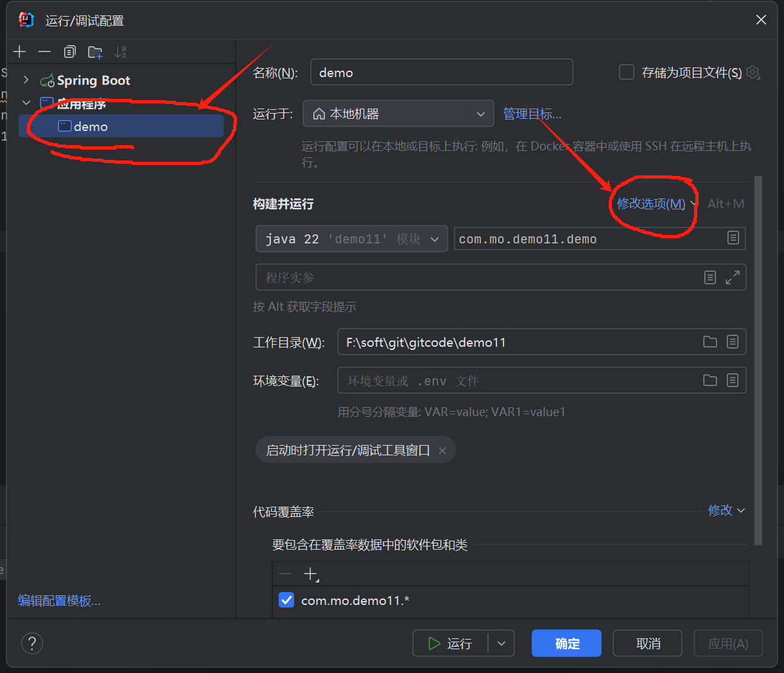The width and height of the screenshot is (784, 673).
Task: Add a new run configuration with plus icon
Action: pyautogui.click(x=19, y=51)
